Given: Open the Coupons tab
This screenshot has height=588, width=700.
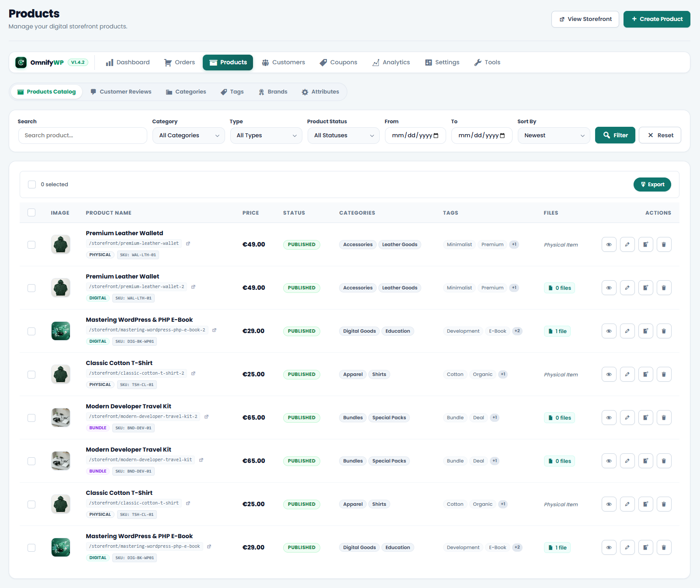Looking at the screenshot, I should (339, 63).
